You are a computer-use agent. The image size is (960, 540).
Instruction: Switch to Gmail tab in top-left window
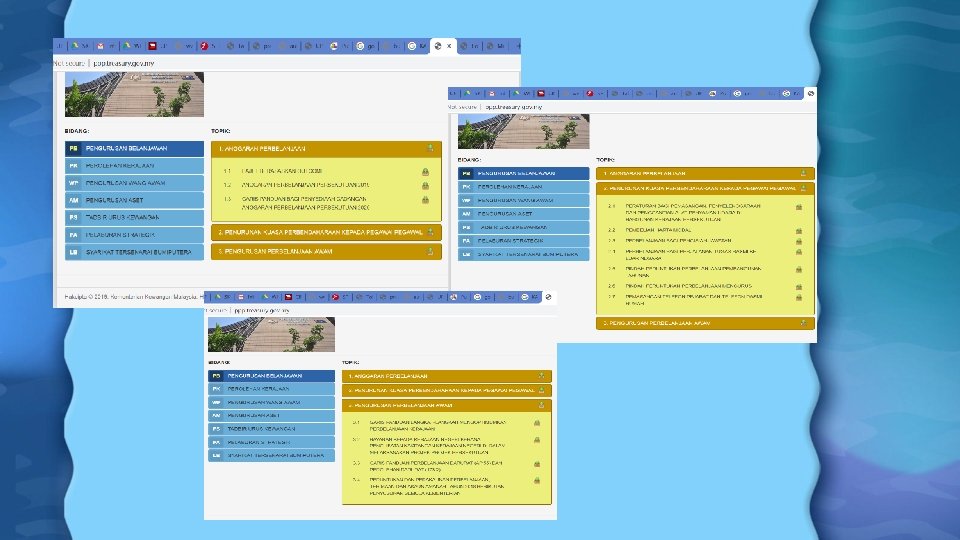click(105, 46)
